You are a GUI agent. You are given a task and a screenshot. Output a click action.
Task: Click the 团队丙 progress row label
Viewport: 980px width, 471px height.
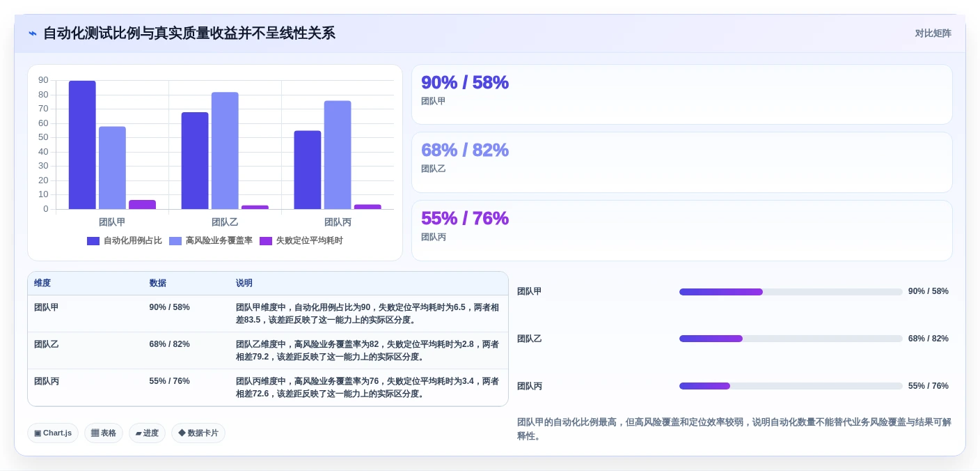pyautogui.click(x=530, y=386)
